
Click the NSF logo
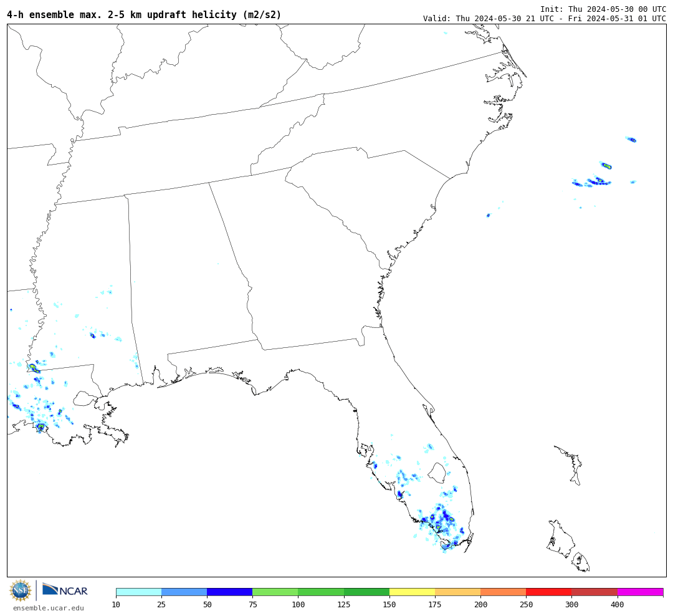tap(20, 590)
